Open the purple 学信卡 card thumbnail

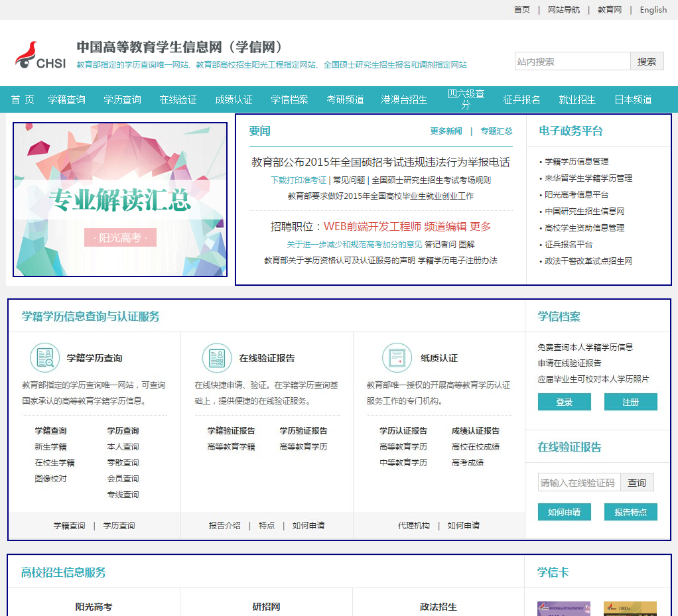pyautogui.click(x=563, y=609)
